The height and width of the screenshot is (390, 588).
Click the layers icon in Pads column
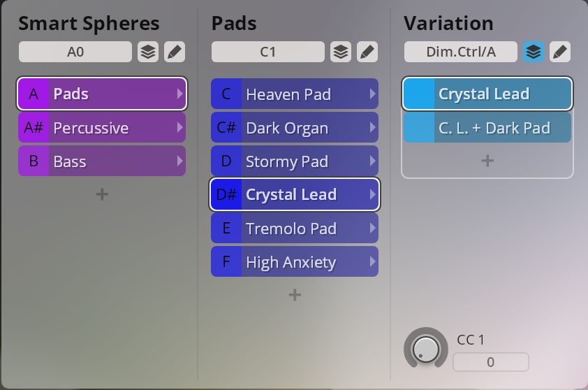[341, 52]
